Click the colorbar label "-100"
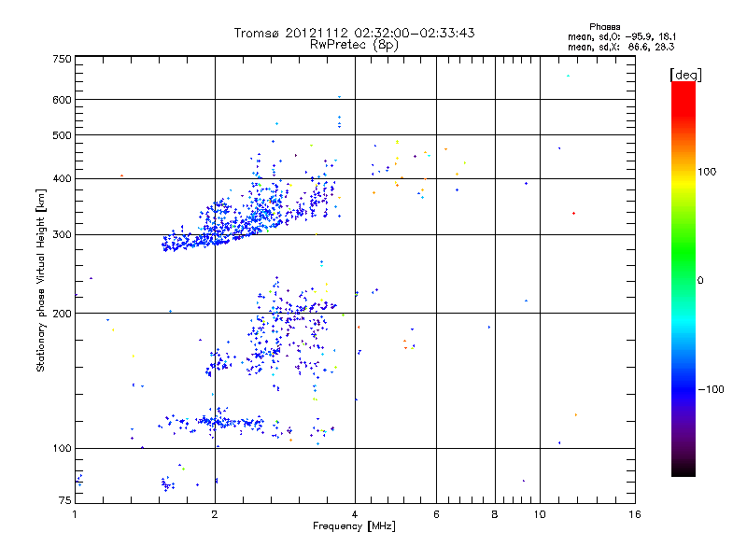 (712, 389)
